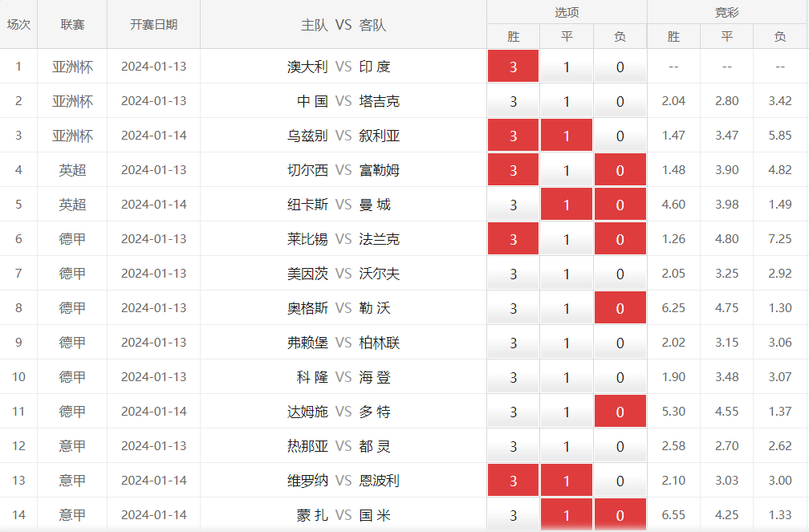Click the 联赛 column header
The height and width of the screenshot is (532, 809).
coord(72,24)
